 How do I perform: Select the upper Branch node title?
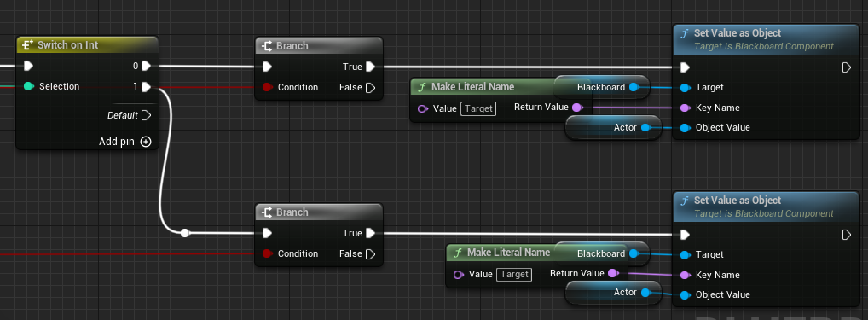292,45
